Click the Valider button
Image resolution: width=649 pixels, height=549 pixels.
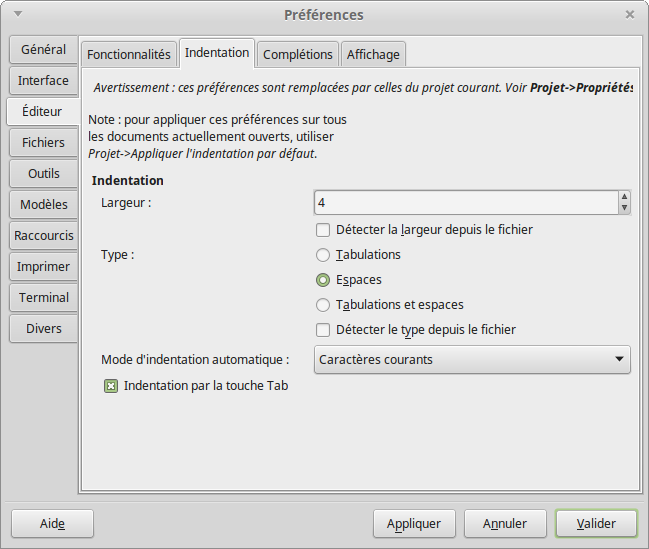(x=595, y=523)
